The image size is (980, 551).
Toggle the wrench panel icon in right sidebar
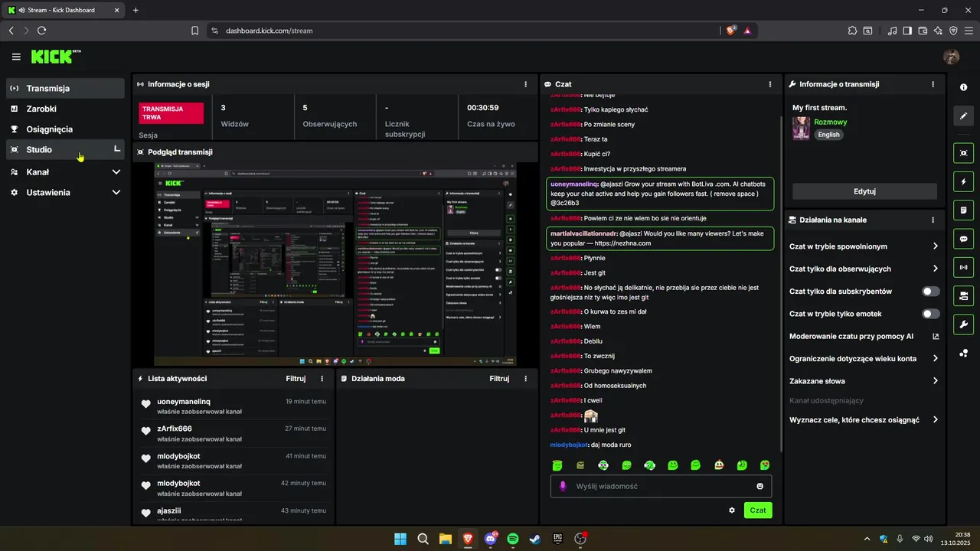coord(963,324)
